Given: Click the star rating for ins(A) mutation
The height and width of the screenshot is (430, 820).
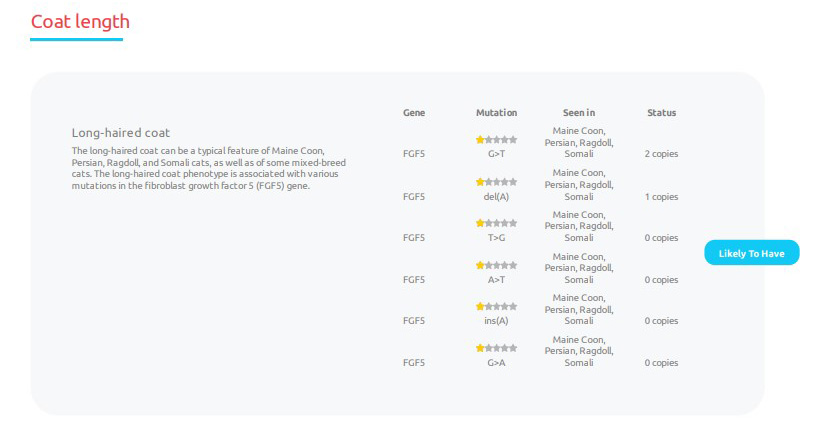Looking at the screenshot, I should pyautogui.click(x=496, y=307).
